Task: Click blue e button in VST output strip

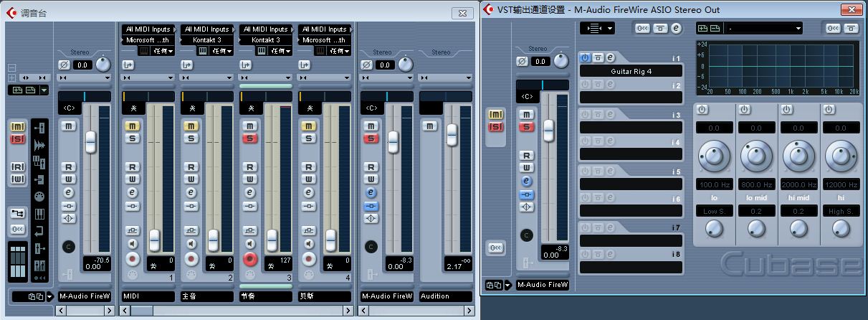Action: 527,182
